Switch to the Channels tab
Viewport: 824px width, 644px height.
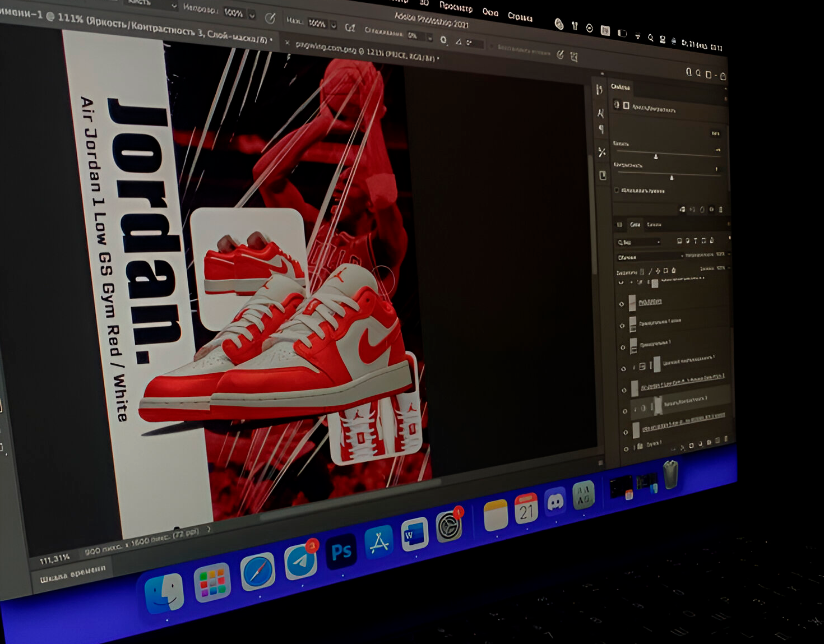click(x=654, y=225)
